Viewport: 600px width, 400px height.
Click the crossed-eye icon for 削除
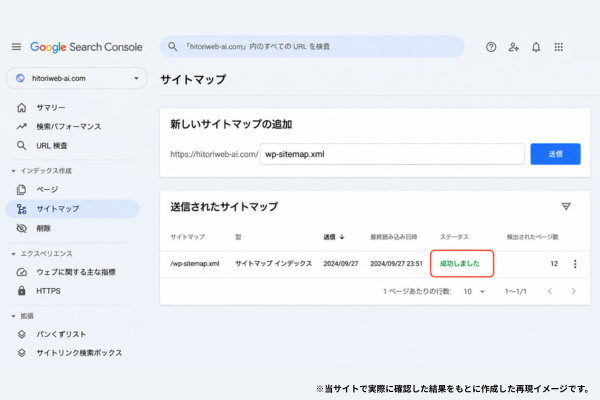(x=21, y=229)
